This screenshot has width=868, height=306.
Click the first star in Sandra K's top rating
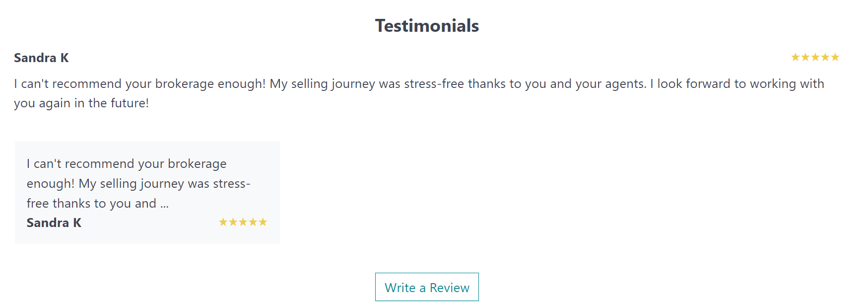[796, 57]
